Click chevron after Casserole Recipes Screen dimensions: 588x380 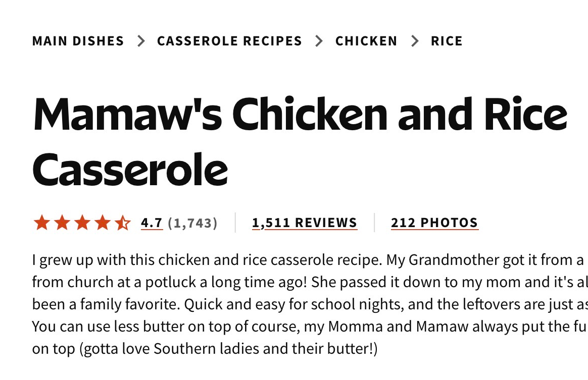tap(319, 41)
